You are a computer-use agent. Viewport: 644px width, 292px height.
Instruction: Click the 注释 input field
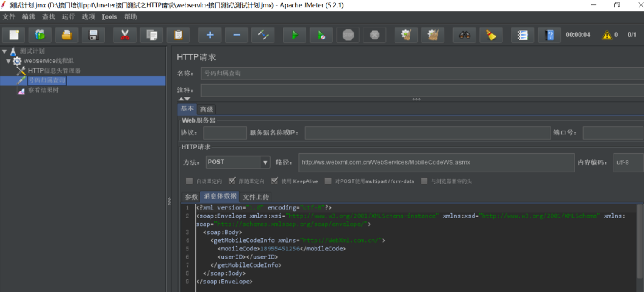point(422,90)
